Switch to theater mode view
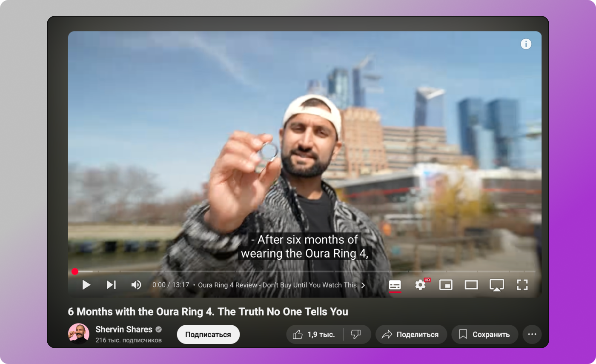 471,285
